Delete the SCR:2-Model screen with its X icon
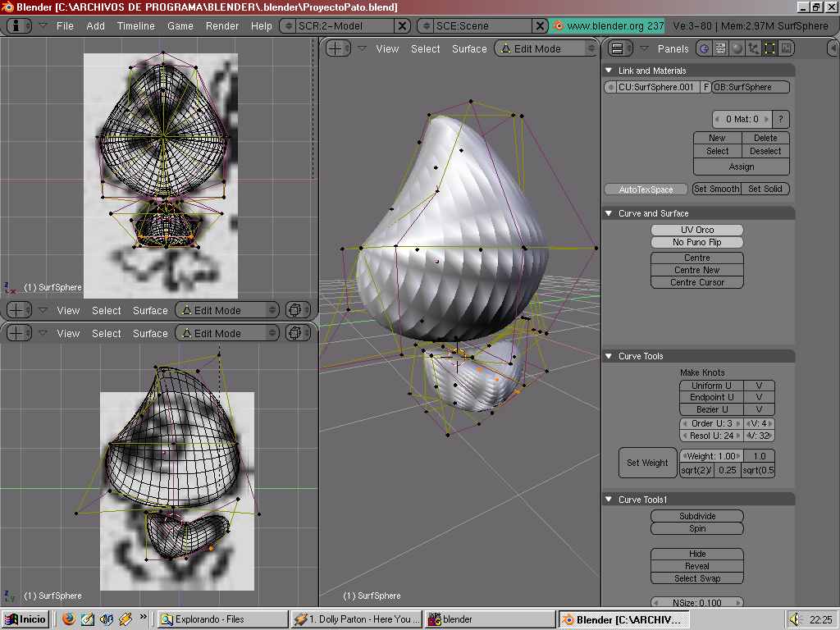The image size is (840, 630). point(402,25)
